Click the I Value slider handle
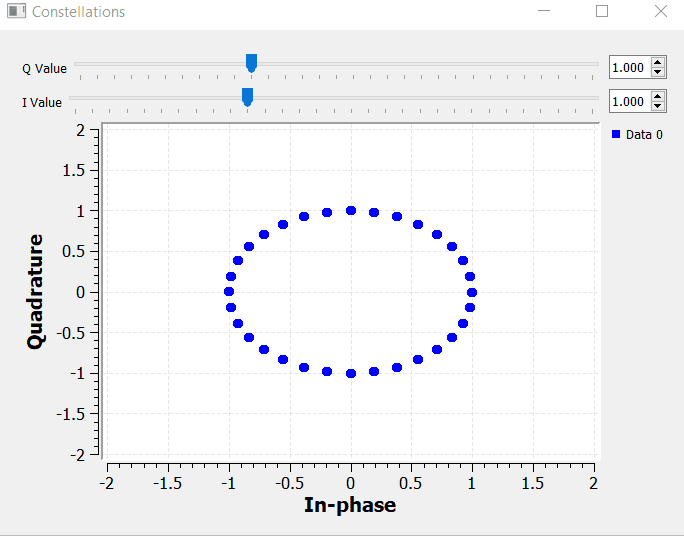The image size is (684, 536). tap(247, 97)
